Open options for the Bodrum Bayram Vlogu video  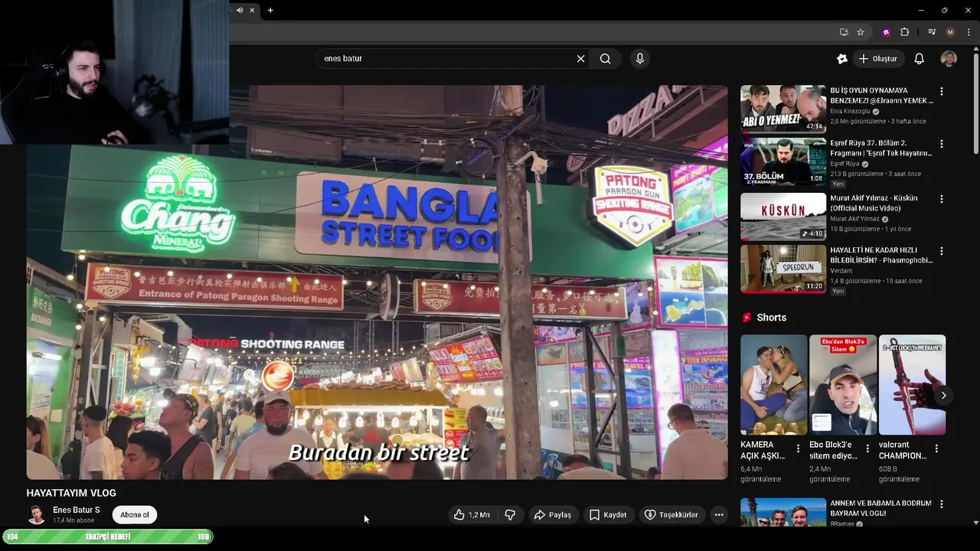point(942,504)
